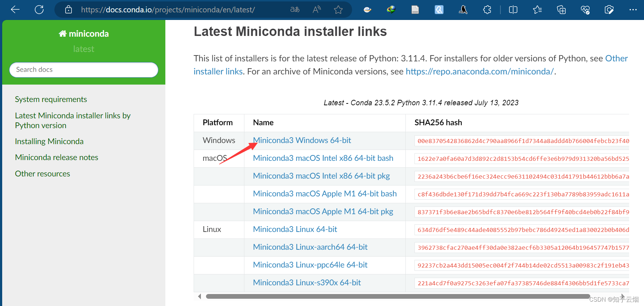Viewport: 644px width, 306px height.
Task: Download Miniconda3 Linux 64-bit
Action: point(295,229)
